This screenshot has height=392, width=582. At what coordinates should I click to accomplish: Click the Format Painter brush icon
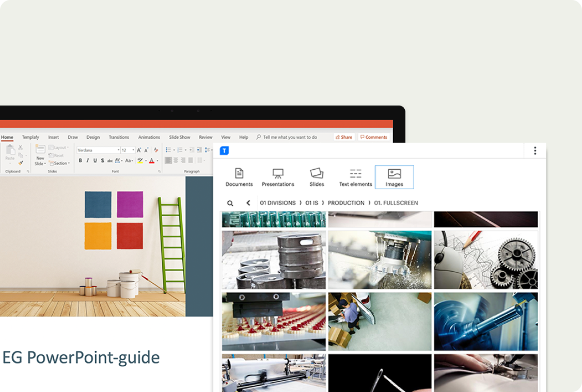21,163
